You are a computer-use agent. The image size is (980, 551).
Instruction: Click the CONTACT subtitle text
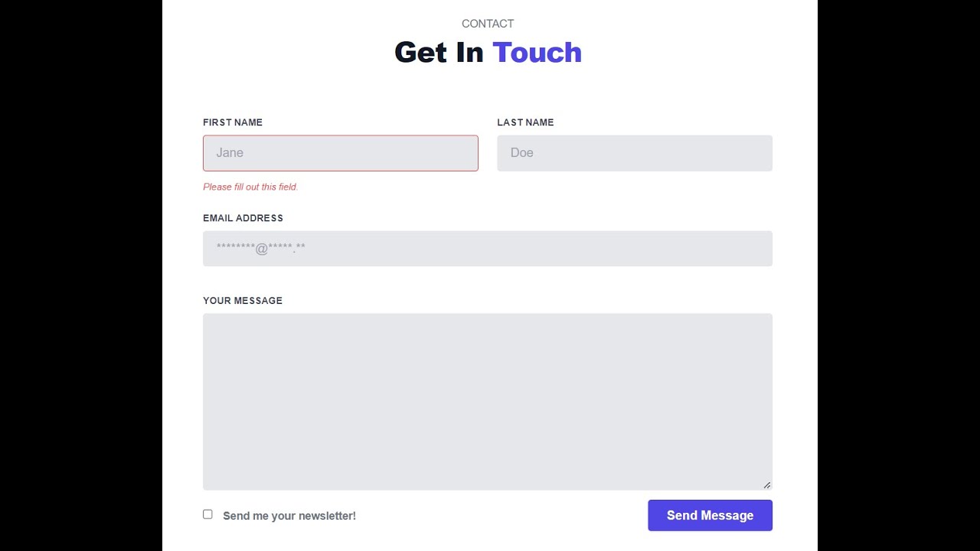pyautogui.click(x=488, y=24)
